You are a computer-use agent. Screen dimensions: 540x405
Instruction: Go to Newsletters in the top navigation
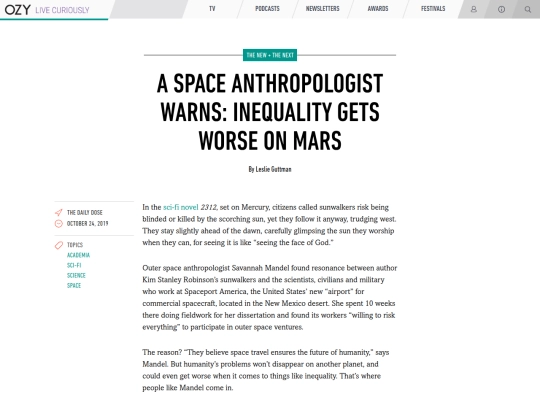[x=322, y=9]
